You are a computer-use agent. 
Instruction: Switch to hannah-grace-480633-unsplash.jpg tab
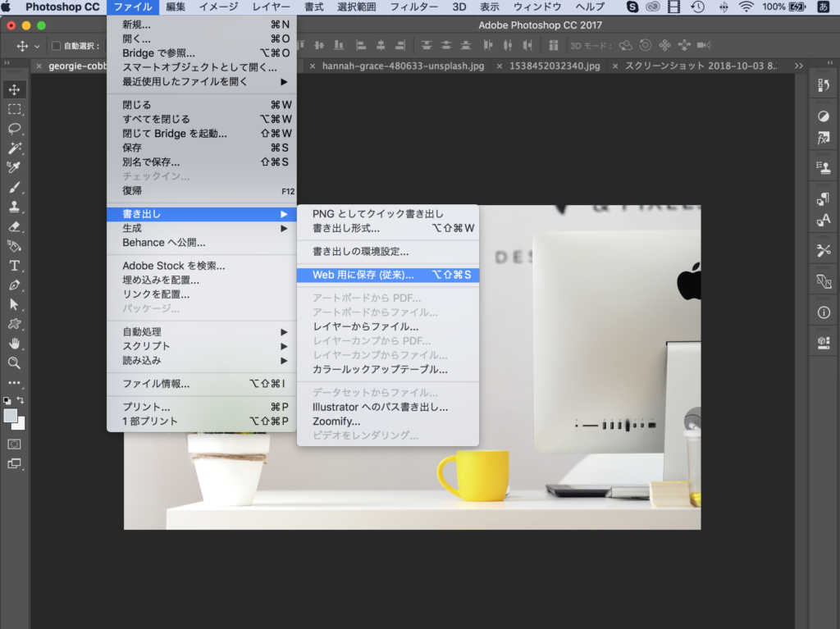tap(403, 66)
